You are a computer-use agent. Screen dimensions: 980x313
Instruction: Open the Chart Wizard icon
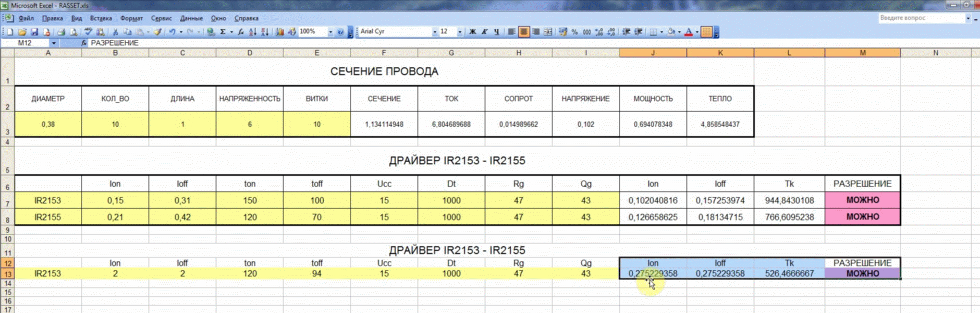coord(280,32)
